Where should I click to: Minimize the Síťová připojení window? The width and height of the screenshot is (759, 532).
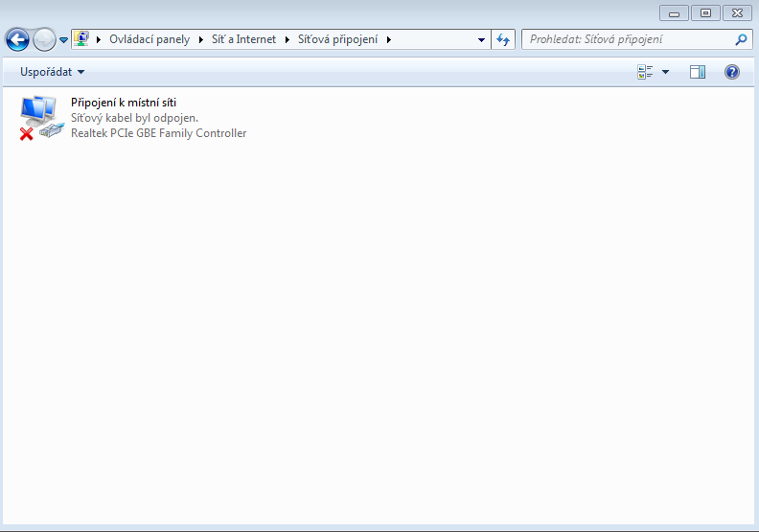click(x=674, y=13)
